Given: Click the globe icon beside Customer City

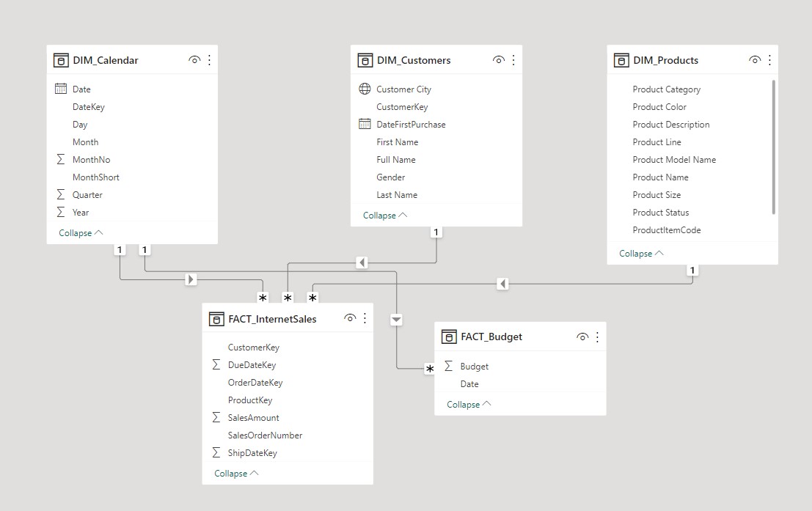Looking at the screenshot, I should coord(365,89).
